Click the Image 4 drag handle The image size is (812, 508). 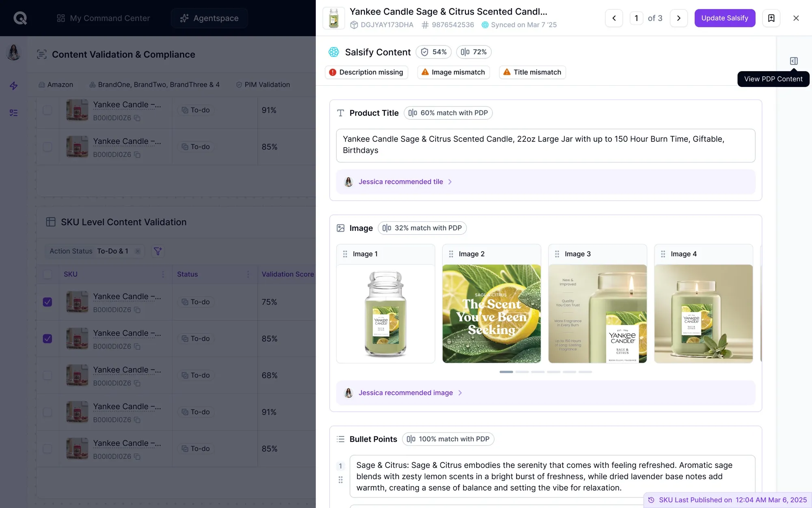click(663, 254)
